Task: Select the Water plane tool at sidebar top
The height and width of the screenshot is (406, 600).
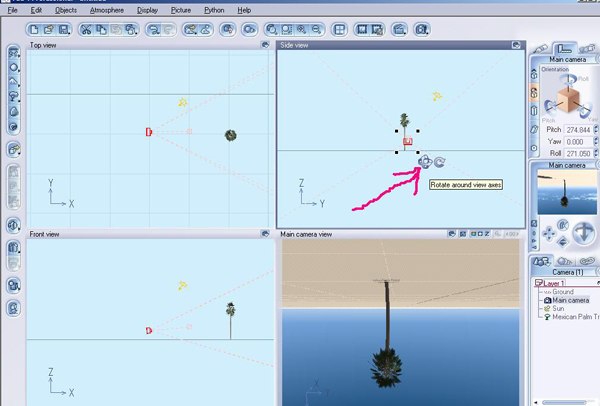Action: pos(14,53)
